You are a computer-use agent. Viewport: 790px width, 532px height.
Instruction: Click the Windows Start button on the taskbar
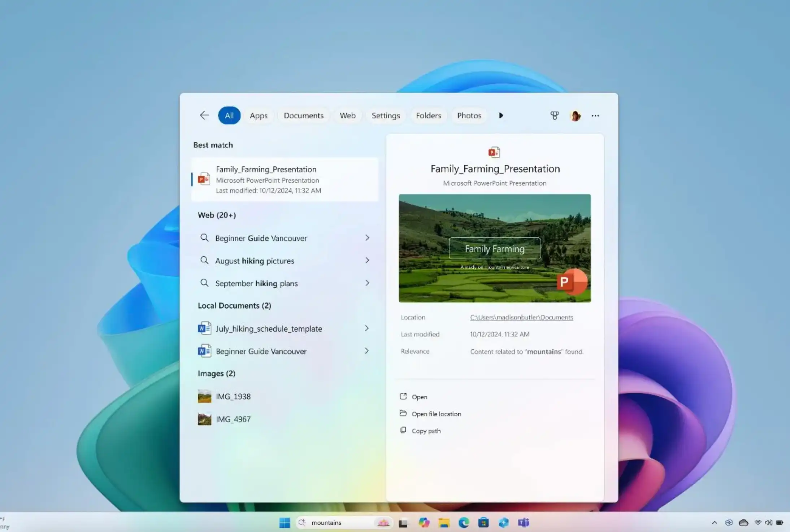click(285, 522)
